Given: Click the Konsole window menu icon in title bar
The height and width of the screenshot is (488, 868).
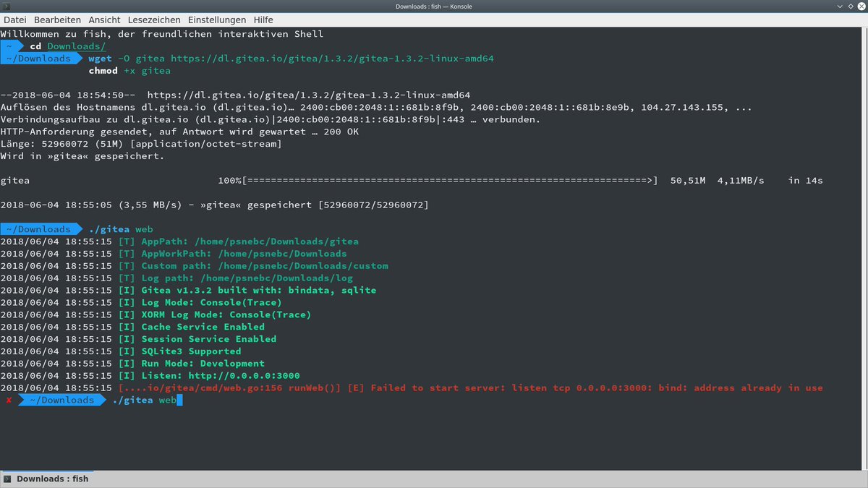Looking at the screenshot, I should [7, 6].
